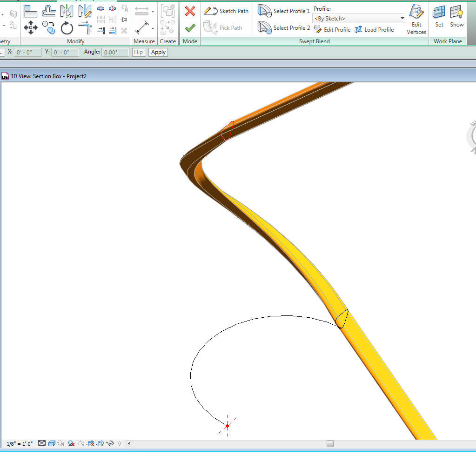The image size is (476, 455).
Task: Activate the Copy tool
Action: click(48, 27)
